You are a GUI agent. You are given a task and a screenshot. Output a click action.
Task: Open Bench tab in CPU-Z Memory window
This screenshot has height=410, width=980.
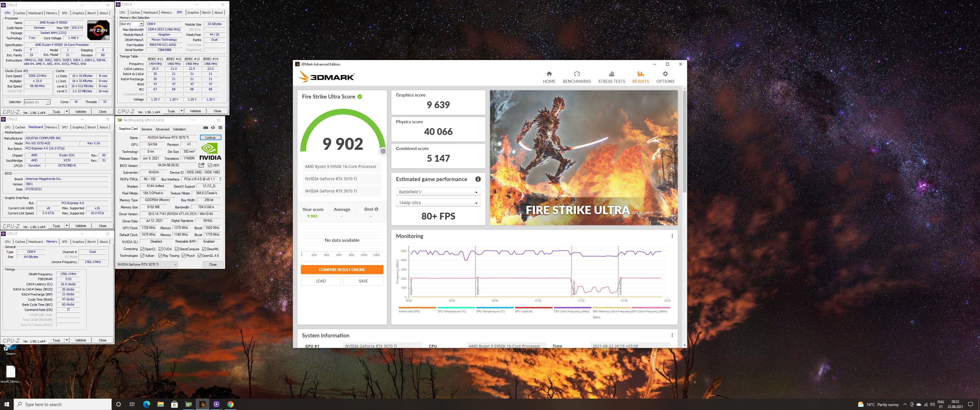tap(92, 241)
